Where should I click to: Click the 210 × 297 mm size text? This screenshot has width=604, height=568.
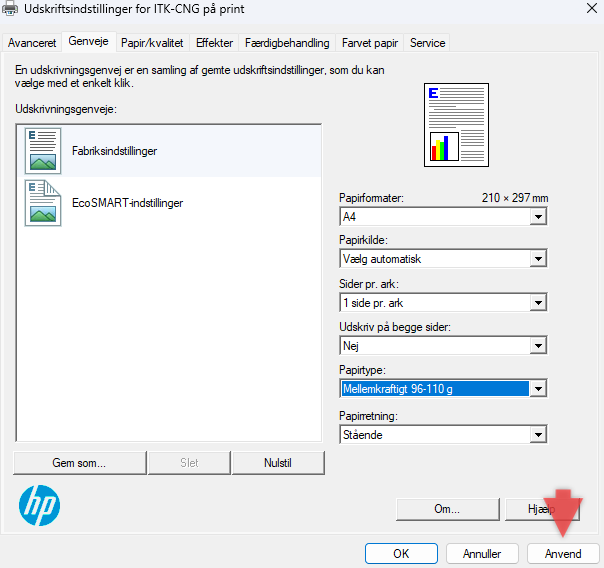point(515,198)
